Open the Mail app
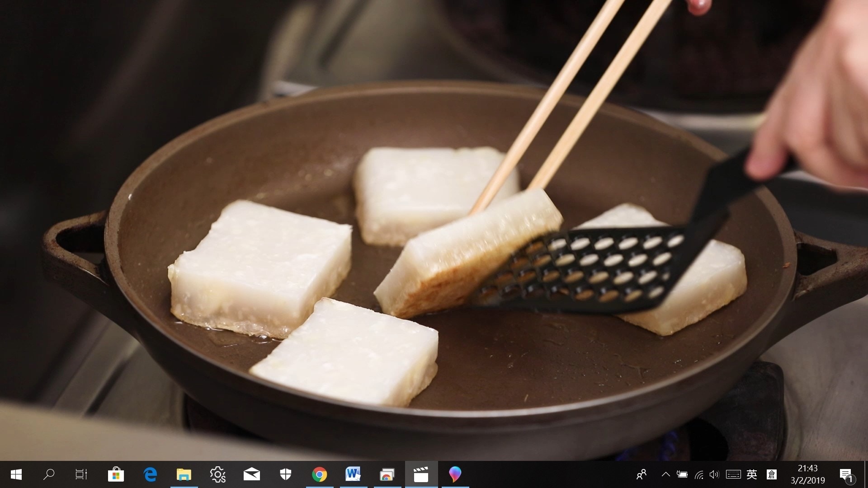This screenshot has width=868, height=488. pos(252,474)
